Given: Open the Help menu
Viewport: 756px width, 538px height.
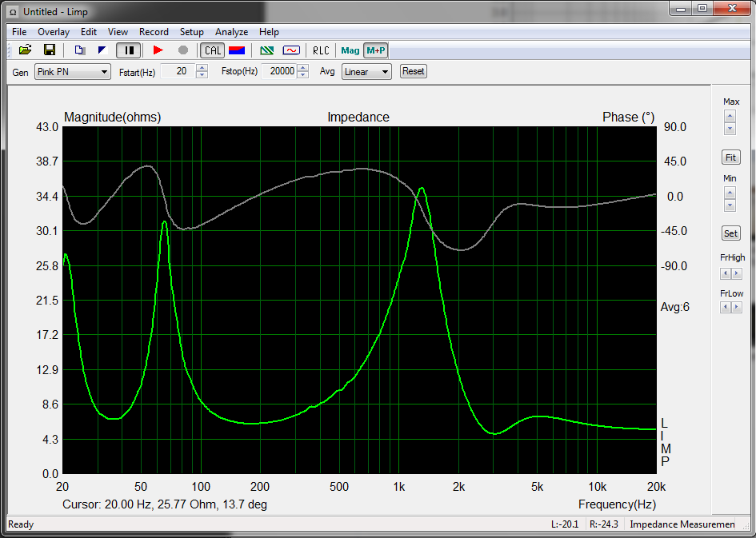Looking at the screenshot, I should coord(269,32).
